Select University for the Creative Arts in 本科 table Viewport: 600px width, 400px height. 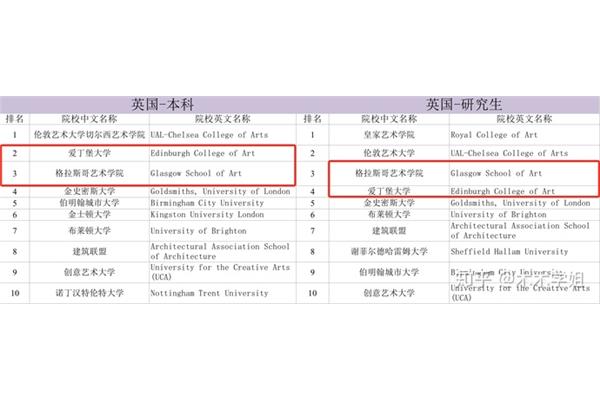(220, 272)
